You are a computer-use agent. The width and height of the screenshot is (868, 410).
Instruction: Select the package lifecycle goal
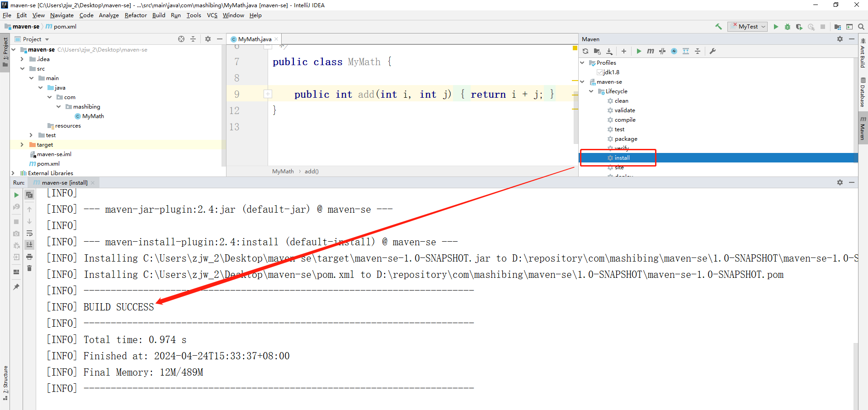(626, 139)
